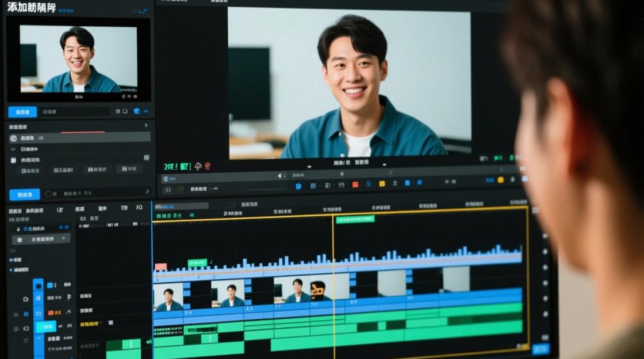This screenshot has height=359, width=644.
Task: Click the grid icon in the editing toolbar
Action: 313,186
